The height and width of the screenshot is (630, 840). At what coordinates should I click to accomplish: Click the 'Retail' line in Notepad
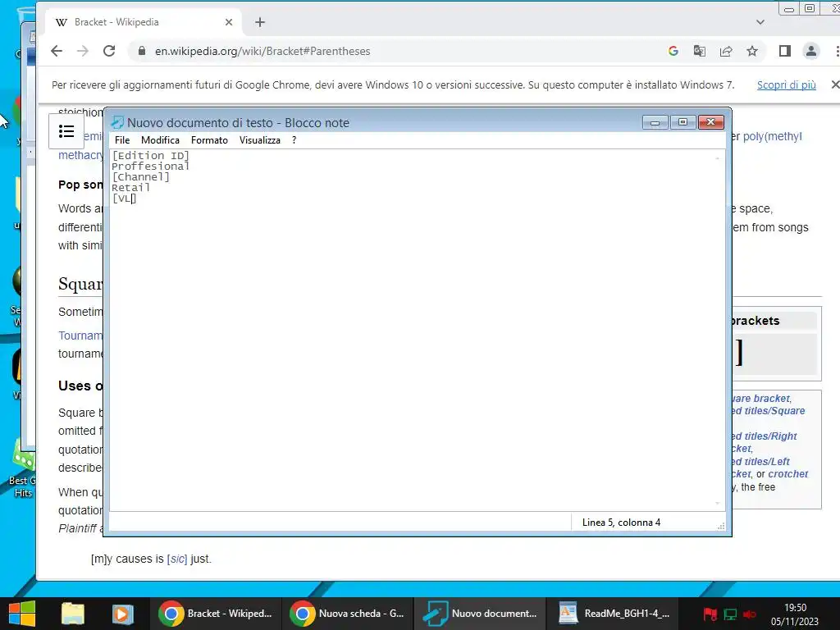click(x=130, y=188)
